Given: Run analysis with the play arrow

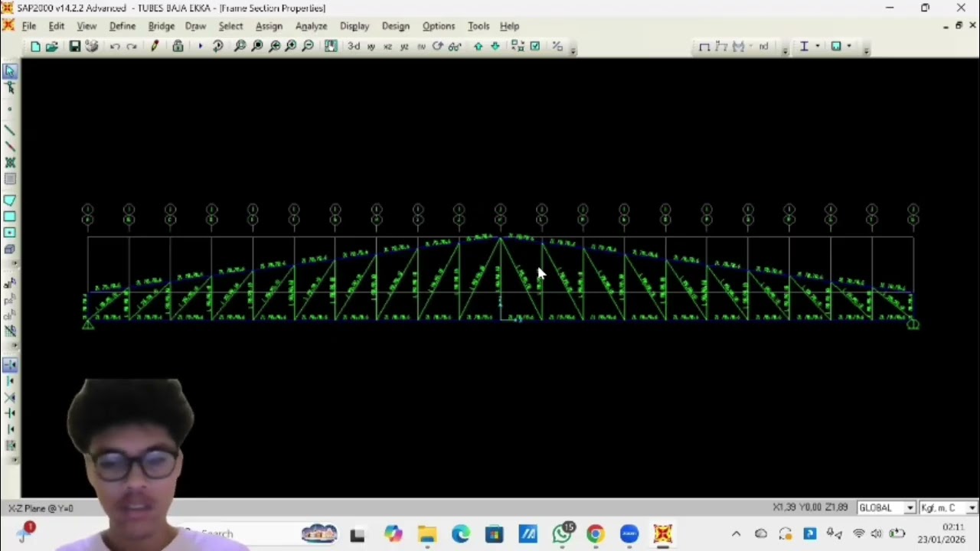Looking at the screenshot, I should pos(200,47).
